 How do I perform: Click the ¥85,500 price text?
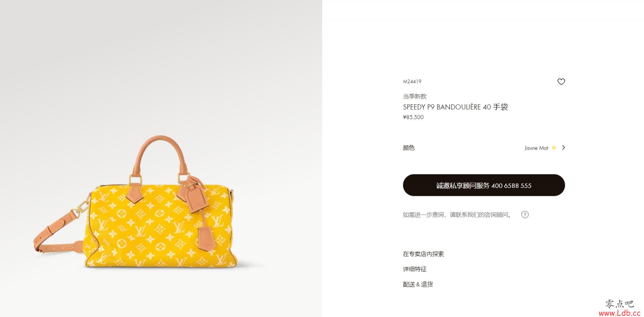tap(413, 117)
